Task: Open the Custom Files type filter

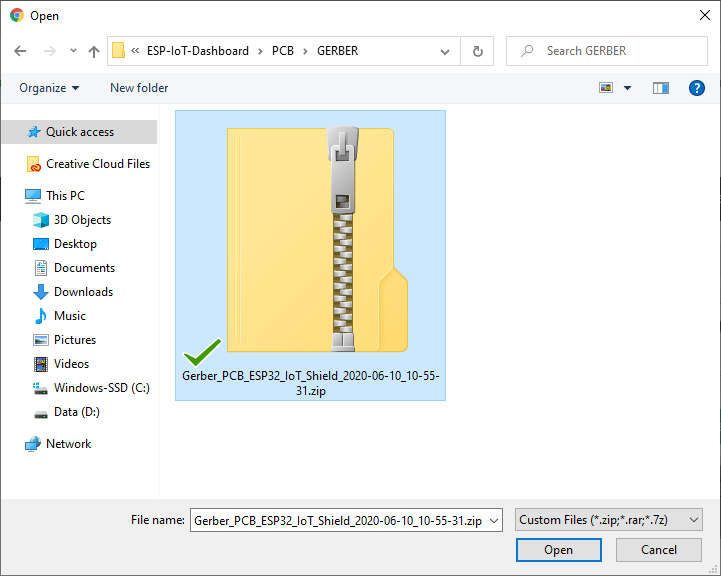Action: coord(608,520)
